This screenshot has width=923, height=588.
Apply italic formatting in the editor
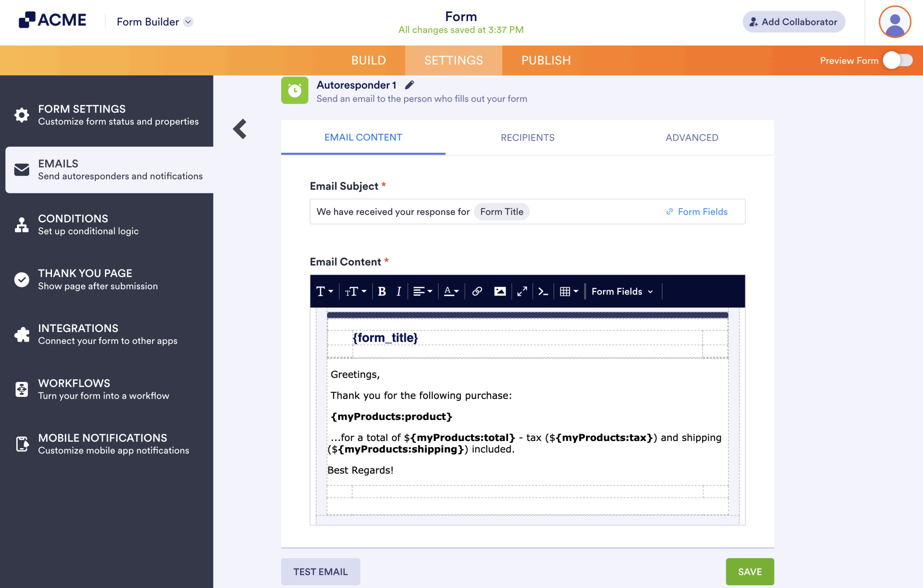pyautogui.click(x=398, y=291)
